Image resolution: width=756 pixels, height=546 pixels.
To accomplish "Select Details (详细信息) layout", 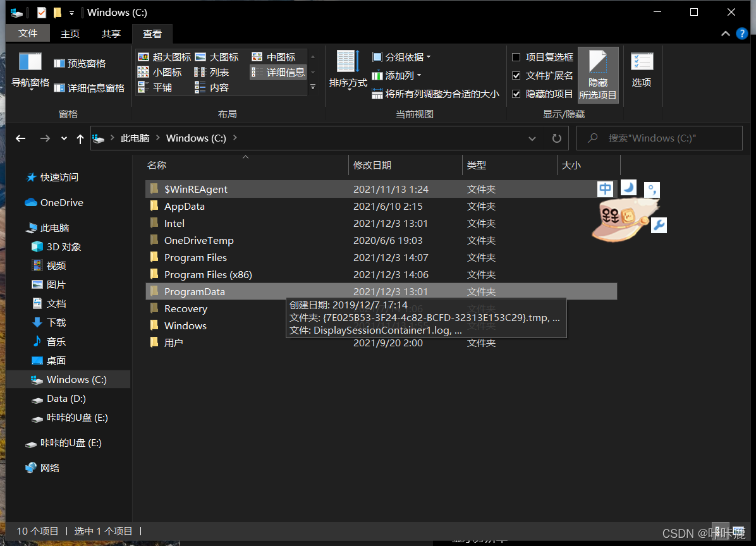I will [x=278, y=72].
